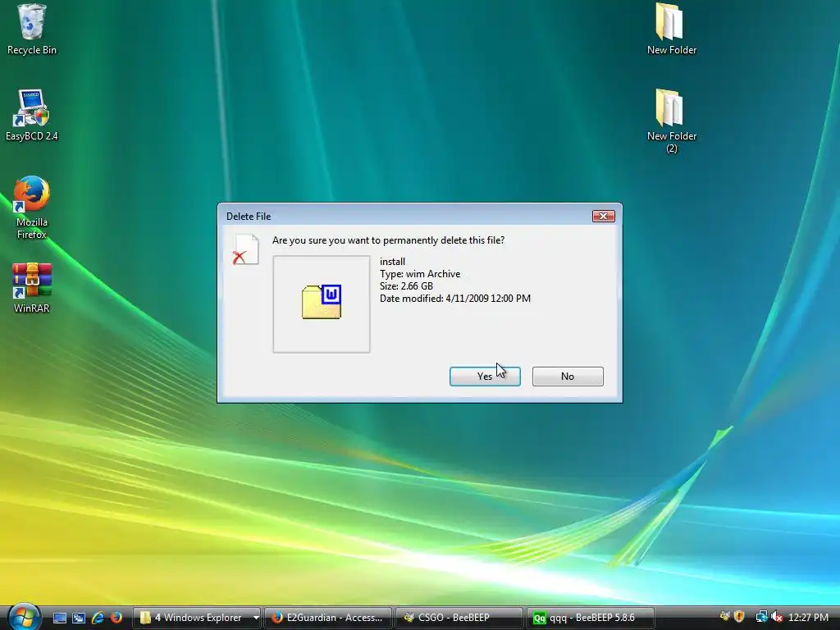Screen dimensions: 840x630
Task: Click the security shield tray icon
Action: point(739,617)
